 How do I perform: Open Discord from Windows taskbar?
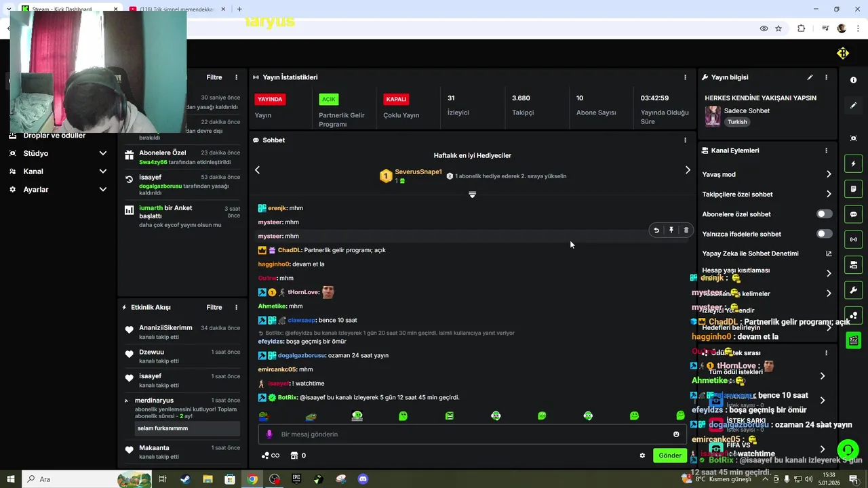pos(363,479)
